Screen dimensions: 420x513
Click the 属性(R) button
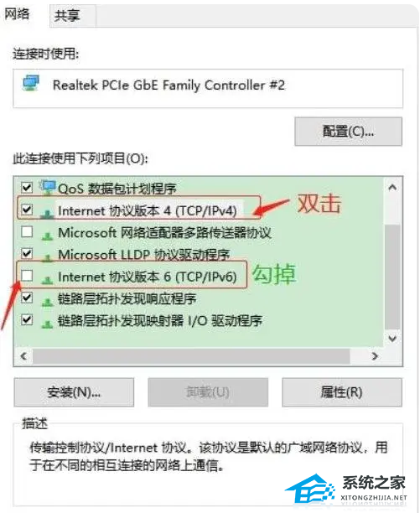pos(342,392)
